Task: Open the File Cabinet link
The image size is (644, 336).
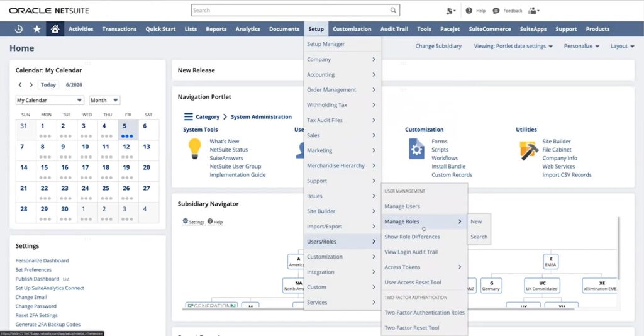Action: [x=557, y=150]
